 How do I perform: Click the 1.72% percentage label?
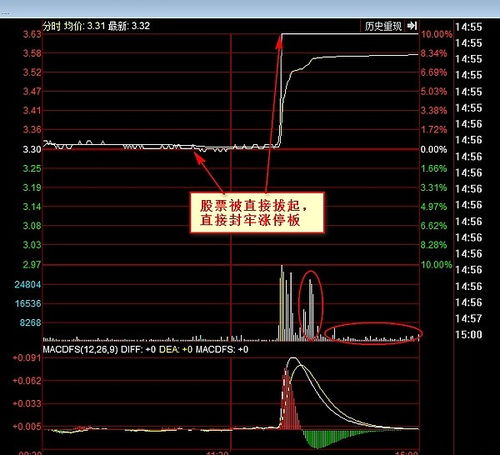click(434, 129)
